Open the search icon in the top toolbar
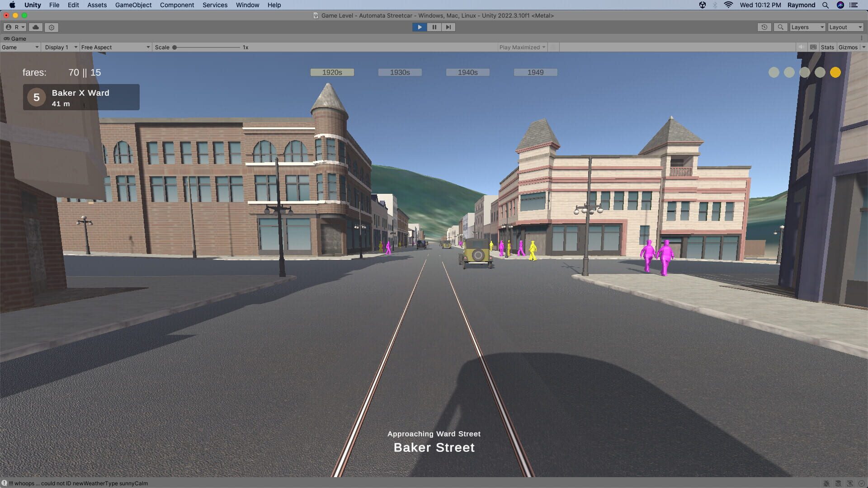Screen dimensions: 868x488 tap(780, 27)
